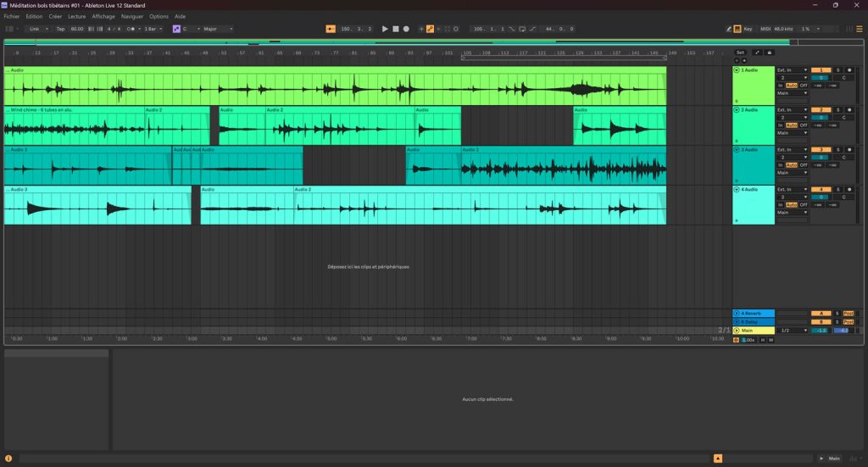The width and height of the screenshot is (868, 467).
Task: Toggle track 4 activator button
Action: pos(821,190)
